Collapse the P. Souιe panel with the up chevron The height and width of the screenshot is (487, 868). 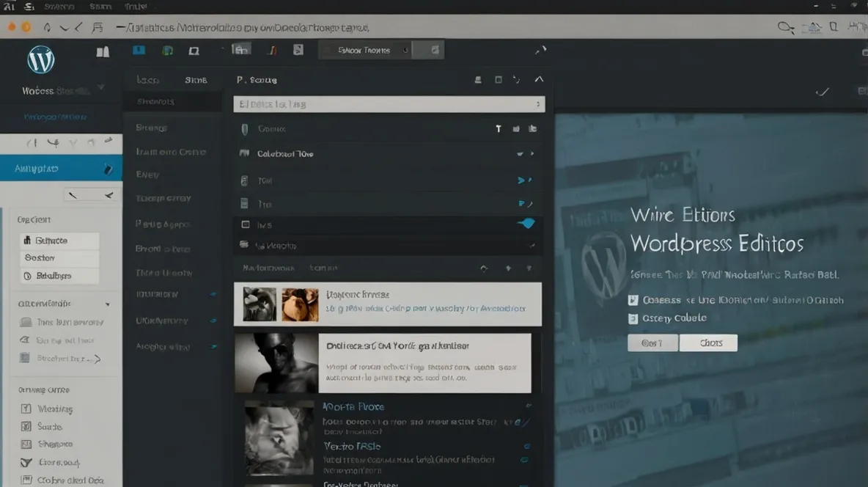[539, 79]
